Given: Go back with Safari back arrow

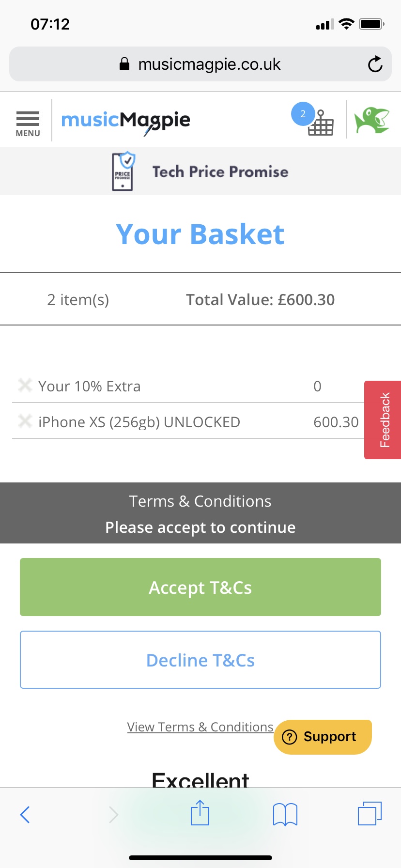Looking at the screenshot, I should pos(25,814).
